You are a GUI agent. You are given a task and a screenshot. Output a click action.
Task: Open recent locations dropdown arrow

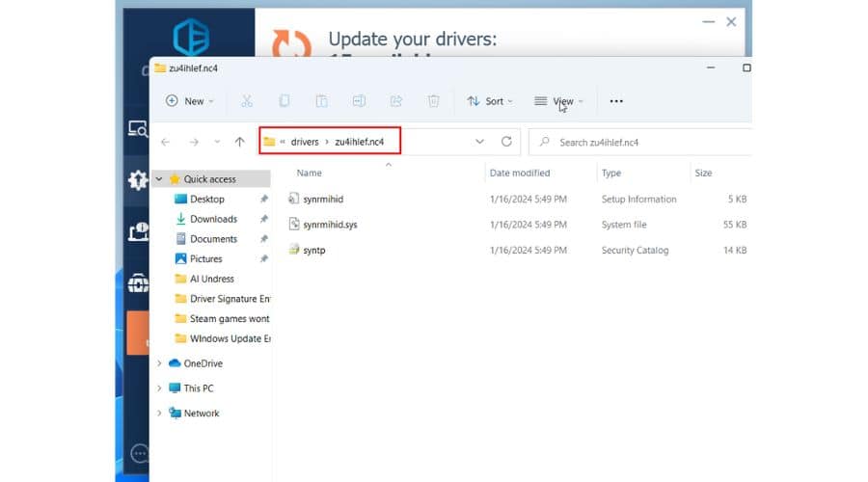coord(217,143)
